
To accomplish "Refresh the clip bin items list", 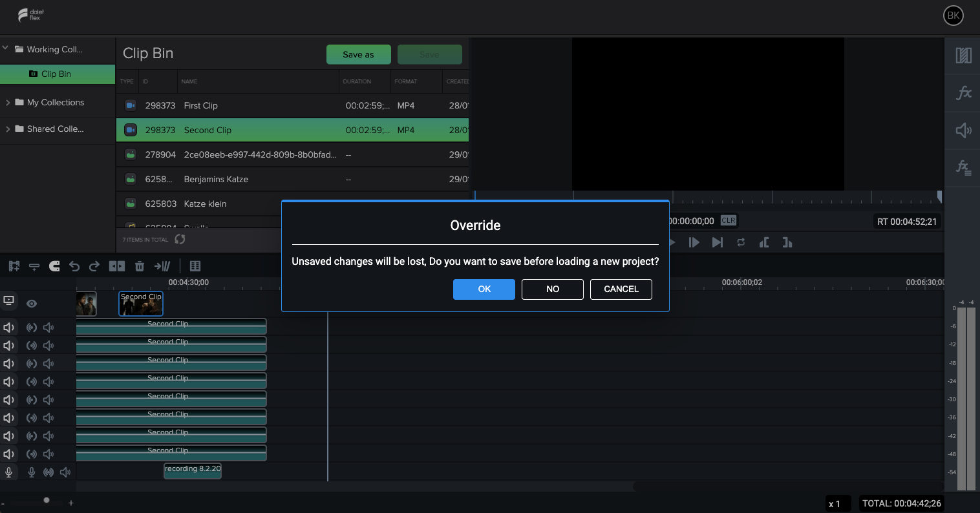I will coord(180,239).
